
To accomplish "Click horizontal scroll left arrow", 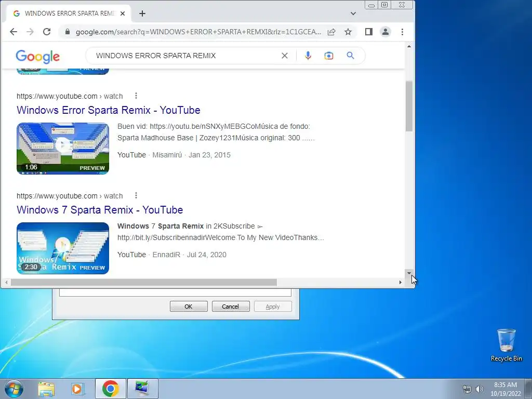I will 6,282.
